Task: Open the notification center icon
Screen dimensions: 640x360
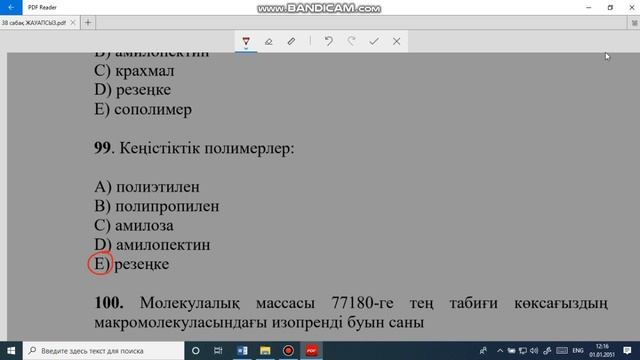Action: tap(628, 351)
